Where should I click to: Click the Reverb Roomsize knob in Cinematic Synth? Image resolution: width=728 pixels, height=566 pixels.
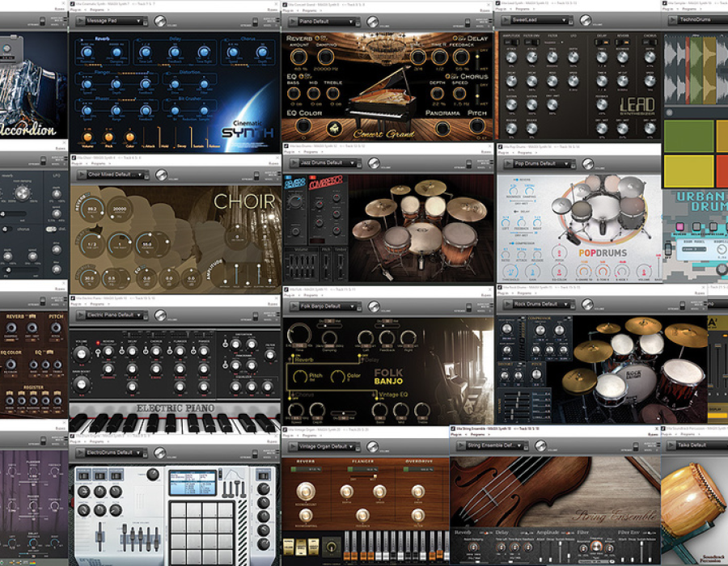coord(87,53)
